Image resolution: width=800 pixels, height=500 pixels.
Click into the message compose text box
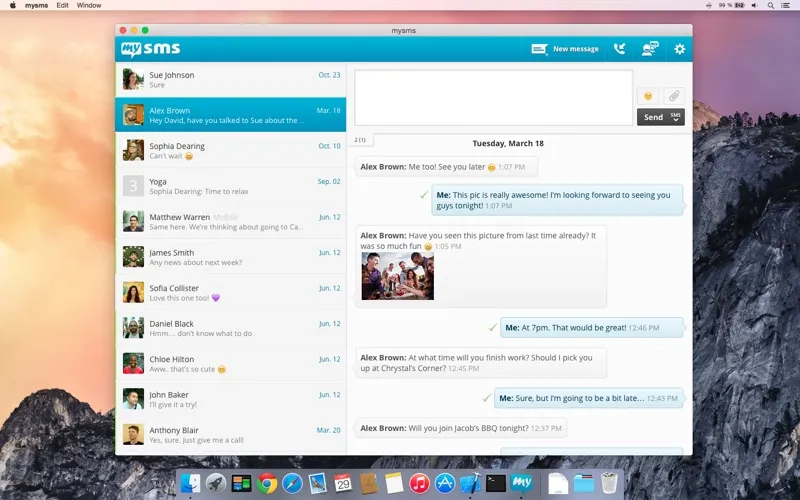493,98
